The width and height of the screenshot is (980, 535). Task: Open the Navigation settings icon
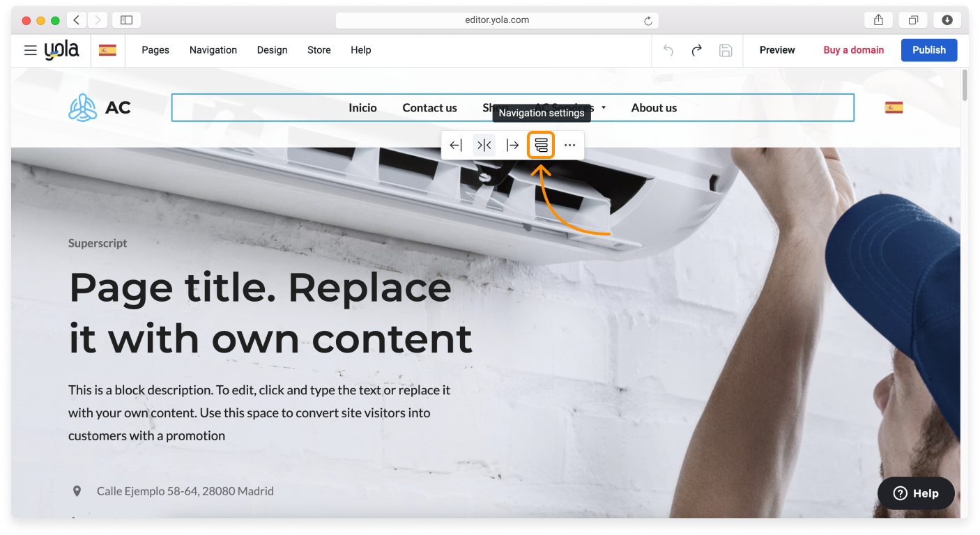541,145
